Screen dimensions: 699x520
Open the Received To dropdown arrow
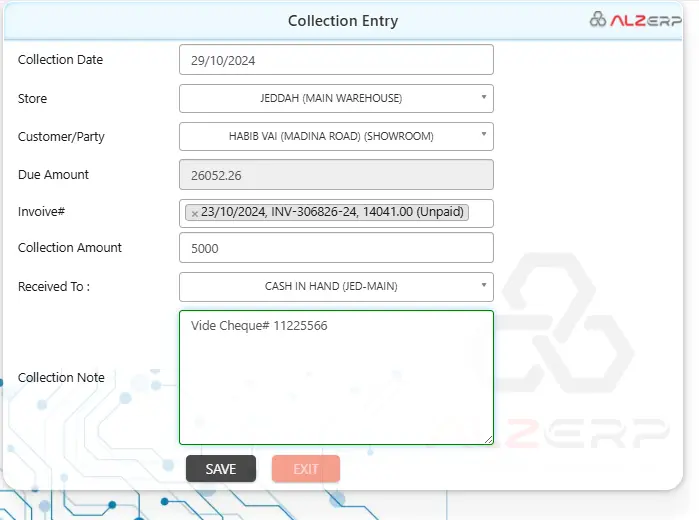tap(484, 286)
